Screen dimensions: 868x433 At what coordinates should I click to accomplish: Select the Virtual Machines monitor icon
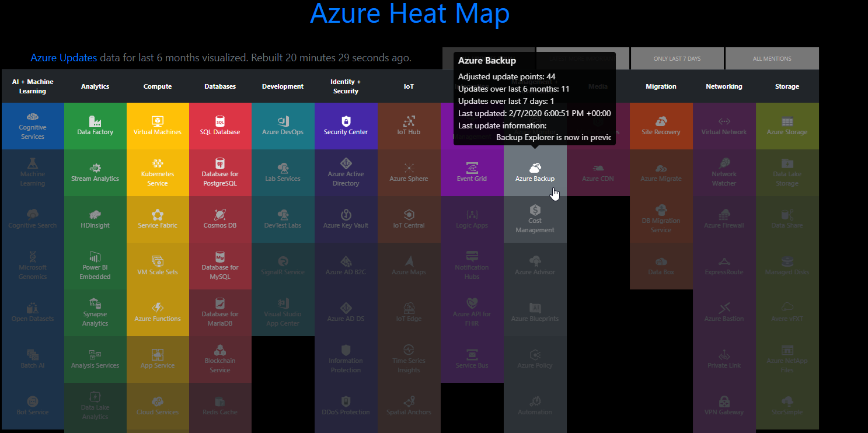158,121
